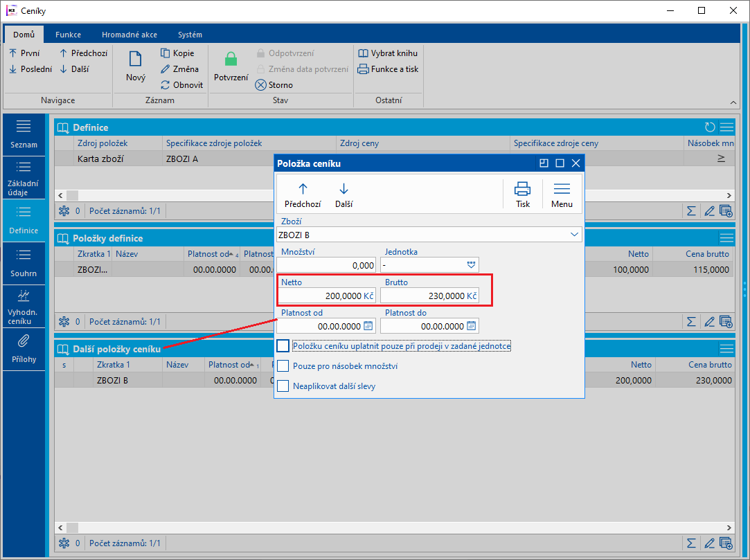Collapse the ribbon with chevron

[733, 102]
